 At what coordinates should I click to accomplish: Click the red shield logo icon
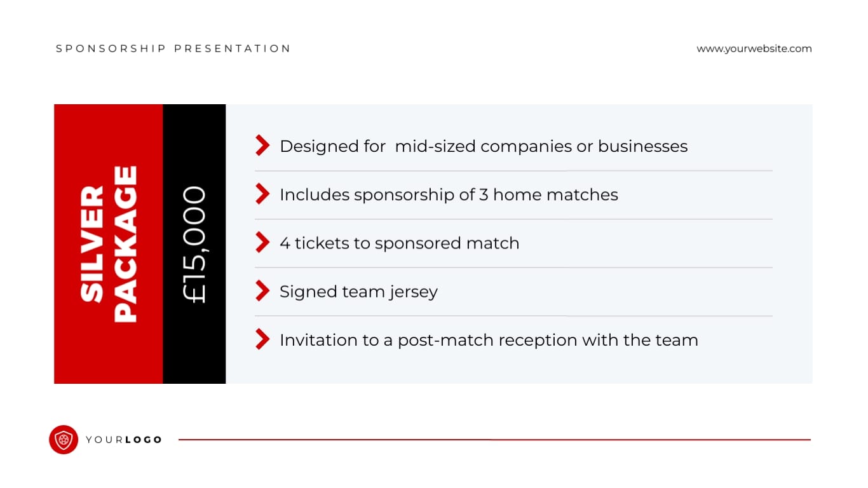click(64, 440)
